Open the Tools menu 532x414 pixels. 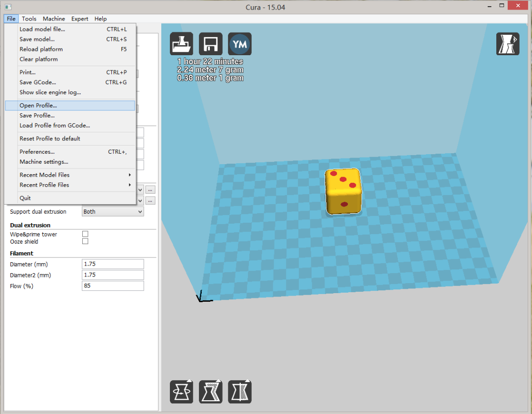(x=29, y=19)
